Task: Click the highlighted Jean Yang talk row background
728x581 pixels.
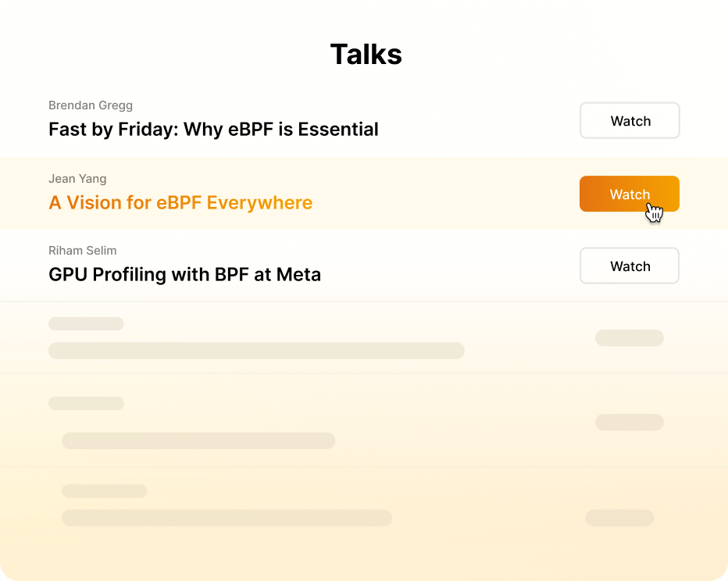Action: [x=364, y=194]
